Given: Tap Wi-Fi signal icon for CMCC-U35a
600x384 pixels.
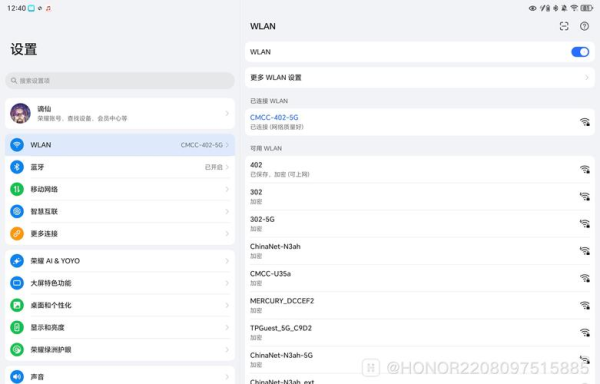Looking at the screenshot, I should [x=584, y=278].
